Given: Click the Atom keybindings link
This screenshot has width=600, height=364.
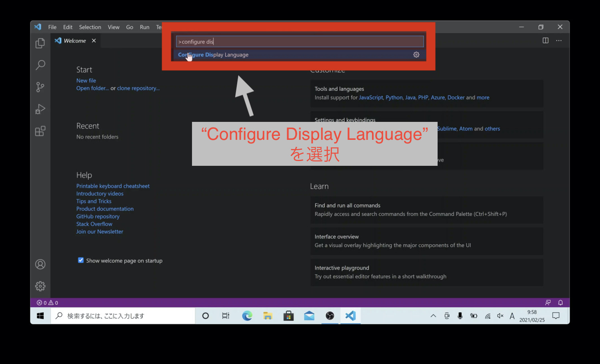Looking at the screenshot, I should tap(466, 129).
